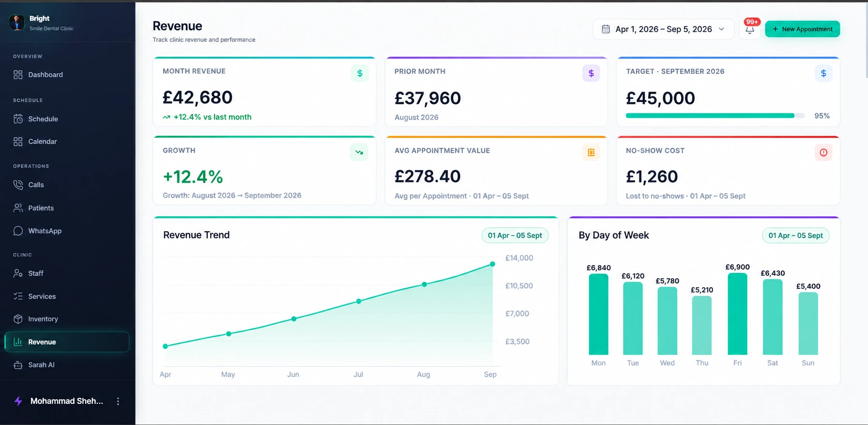Click the Wed bar showing £5,780
The width and height of the screenshot is (868, 425).
tap(667, 321)
